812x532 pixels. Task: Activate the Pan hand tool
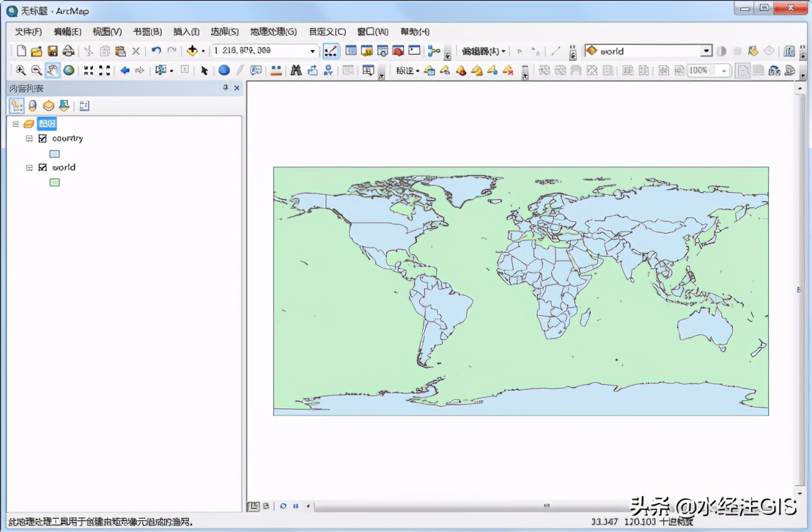(x=53, y=70)
